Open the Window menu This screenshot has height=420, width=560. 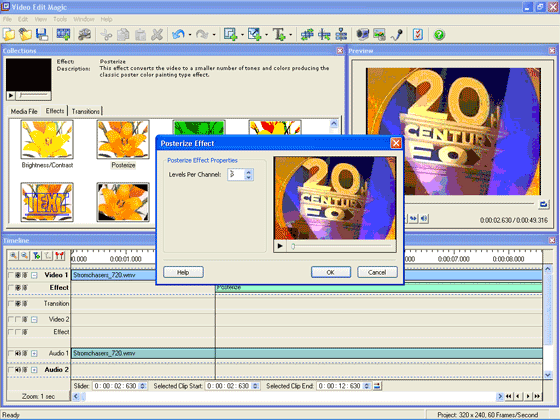tap(84, 19)
